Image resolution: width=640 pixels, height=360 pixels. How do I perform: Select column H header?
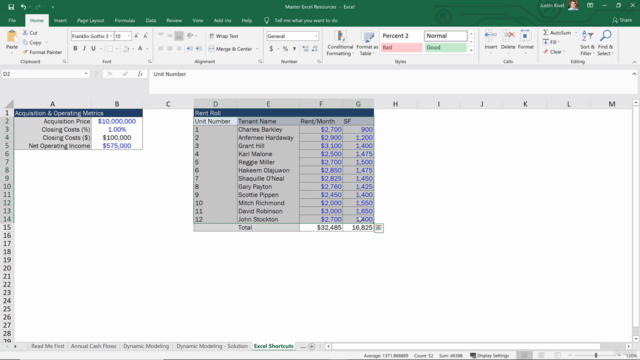tap(395, 104)
